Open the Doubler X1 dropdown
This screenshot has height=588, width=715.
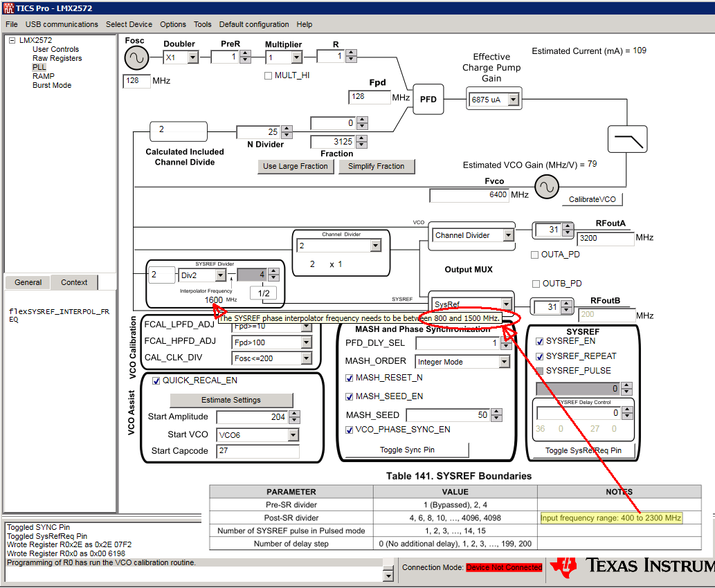coord(193,57)
